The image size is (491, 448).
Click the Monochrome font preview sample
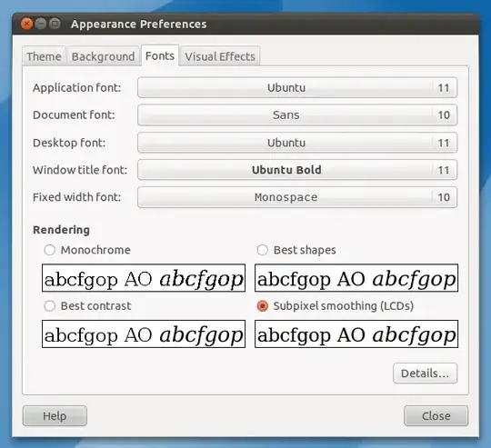[x=144, y=278]
